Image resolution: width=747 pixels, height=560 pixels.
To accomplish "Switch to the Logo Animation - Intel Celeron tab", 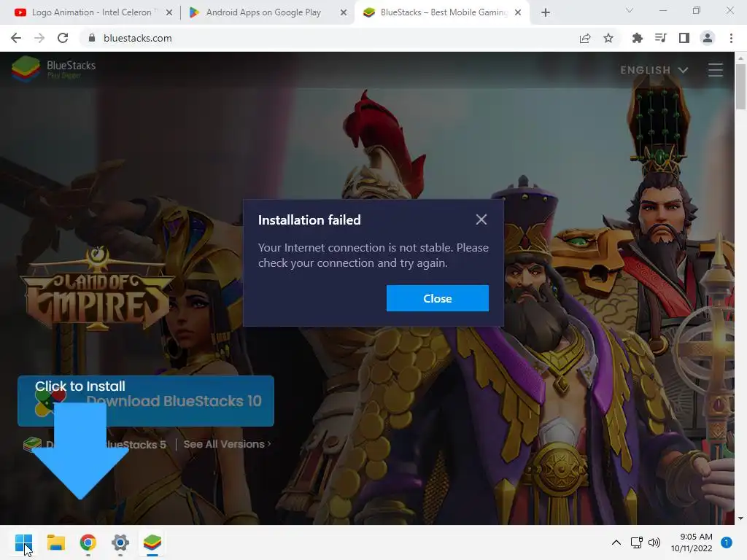I will click(91, 12).
